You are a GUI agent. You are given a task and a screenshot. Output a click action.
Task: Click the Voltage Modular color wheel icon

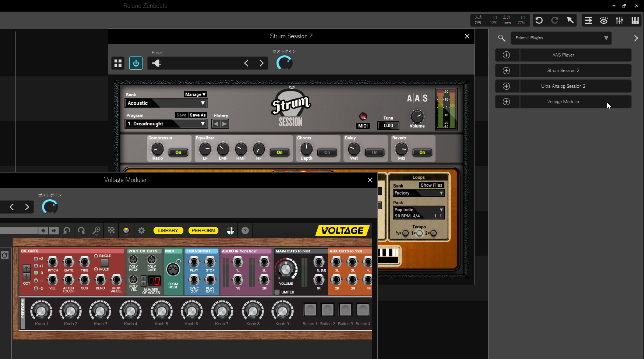coord(126,230)
